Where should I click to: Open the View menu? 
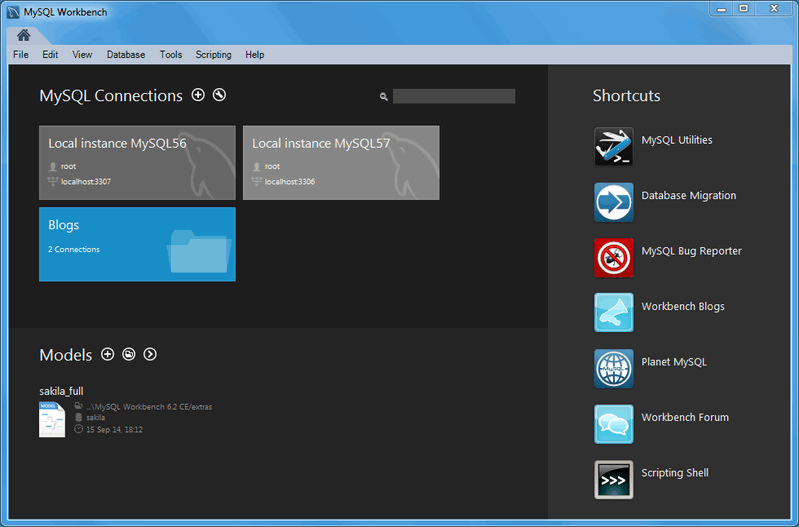pyautogui.click(x=82, y=55)
